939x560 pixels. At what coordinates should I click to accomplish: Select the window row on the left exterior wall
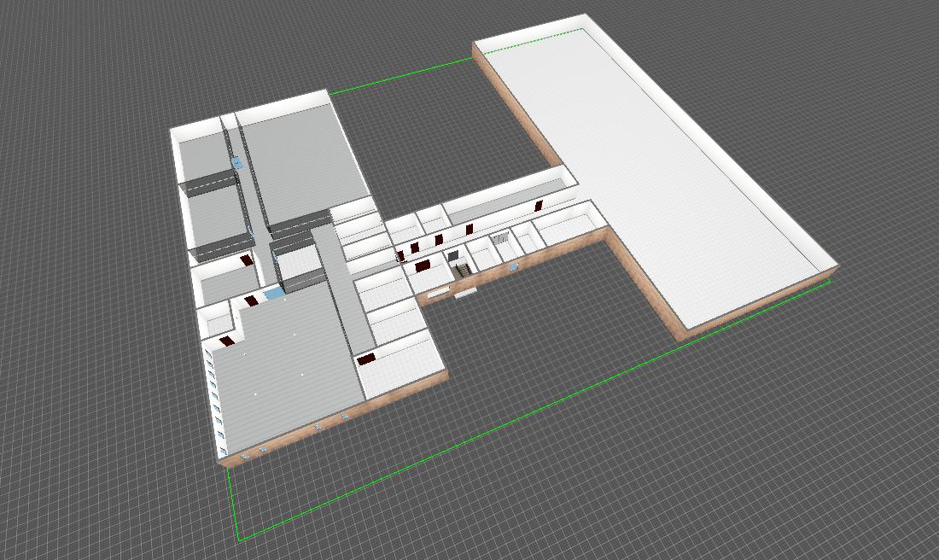(x=215, y=393)
